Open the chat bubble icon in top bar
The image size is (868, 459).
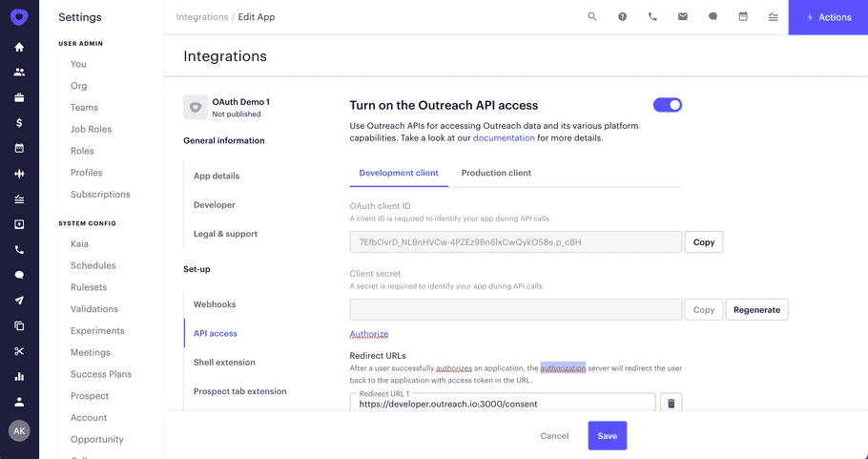tap(713, 17)
